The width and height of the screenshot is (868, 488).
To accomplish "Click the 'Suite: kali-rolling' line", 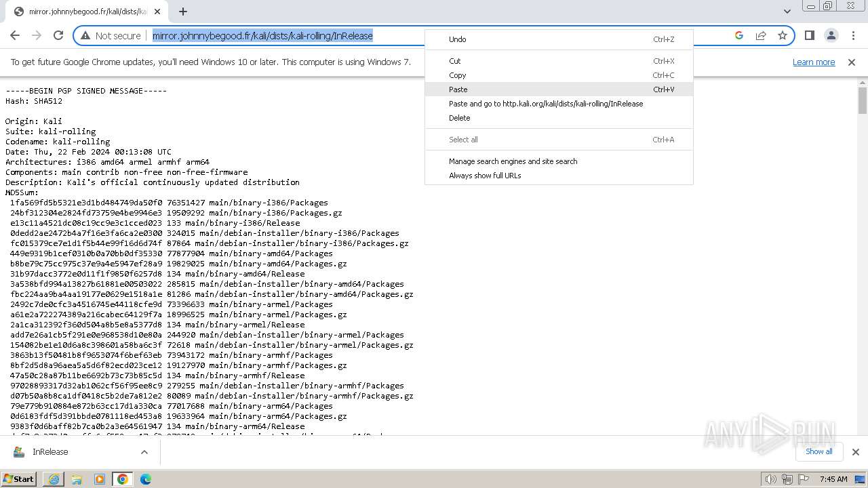I will point(51,131).
